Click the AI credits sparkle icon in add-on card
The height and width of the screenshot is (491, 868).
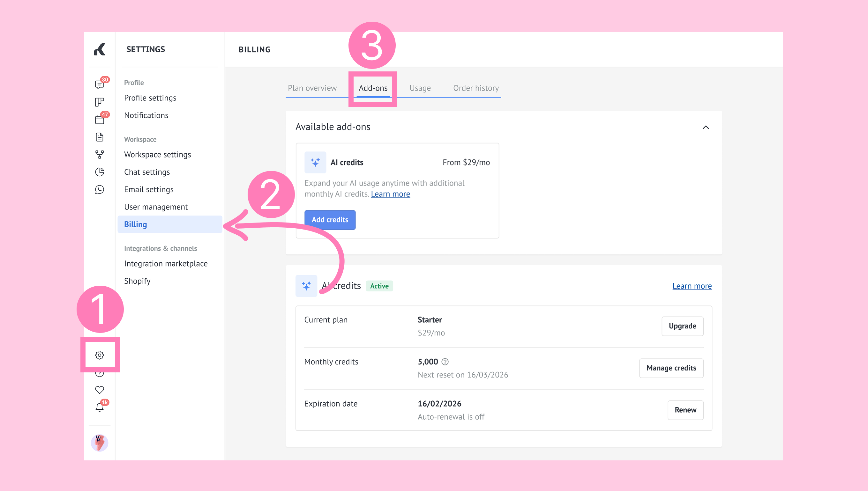coord(315,162)
